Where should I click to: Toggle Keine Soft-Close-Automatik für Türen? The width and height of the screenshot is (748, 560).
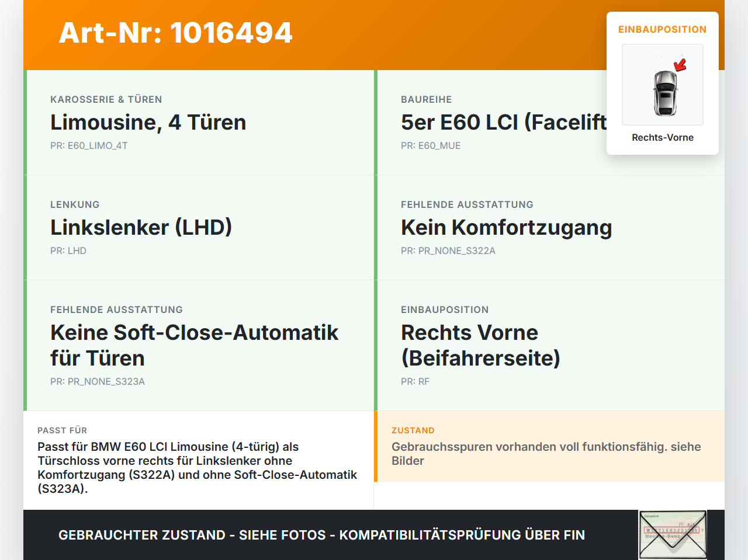tap(194, 345)
